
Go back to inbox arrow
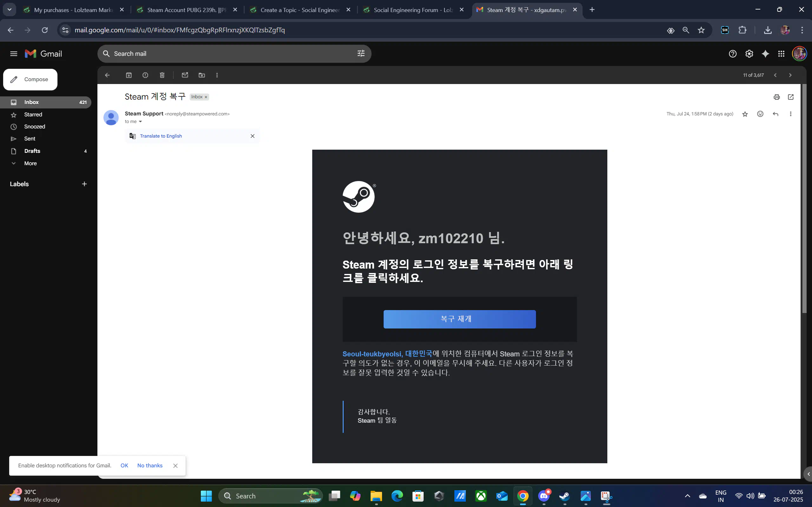[x=107, y=75]
